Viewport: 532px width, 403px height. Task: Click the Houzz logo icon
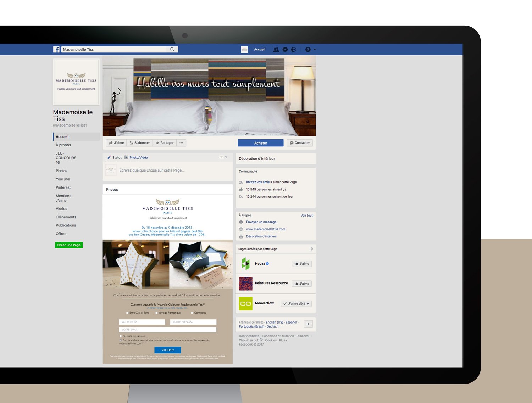[x=245, y=264]
